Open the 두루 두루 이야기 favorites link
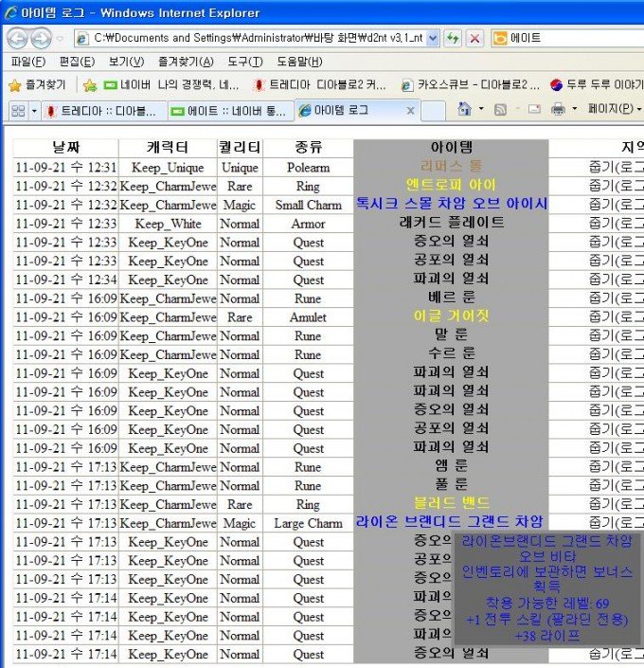This screenshot has width=644, height=668. [597, 85]
